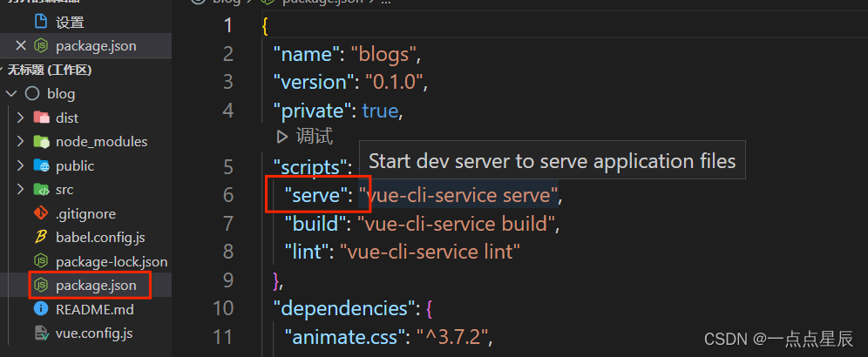Click the "vue-cli-service serve" value
Screen dimensions: 868x357
pos(458,195)
